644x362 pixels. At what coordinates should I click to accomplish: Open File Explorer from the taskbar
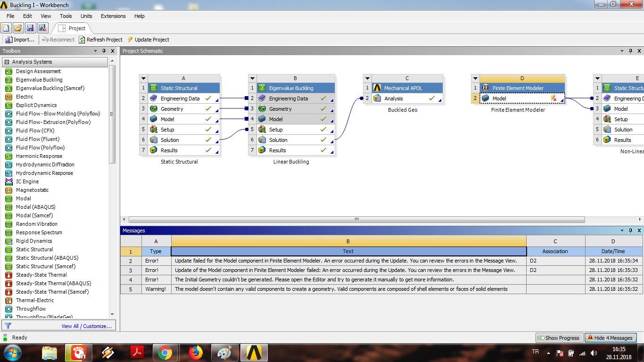coord(49,353)
